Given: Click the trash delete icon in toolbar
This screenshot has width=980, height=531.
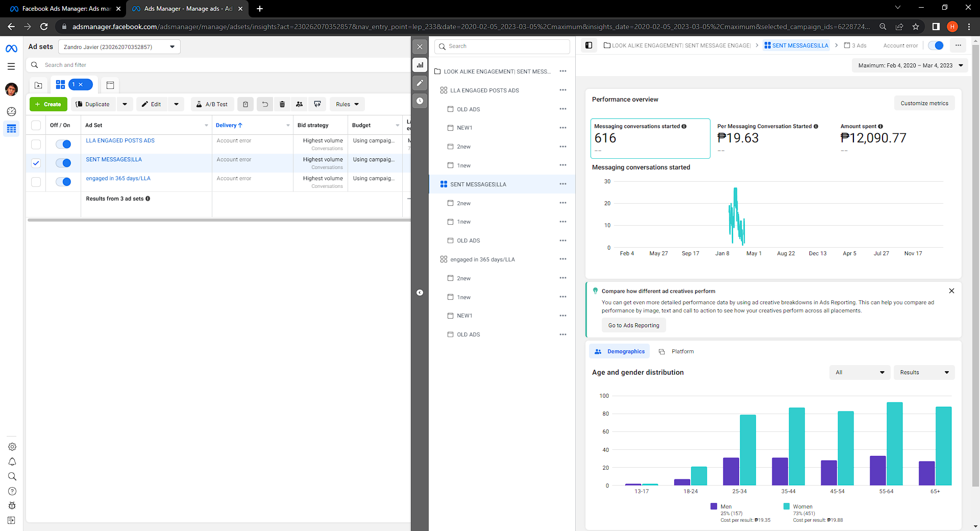Looking at the screenshot, I should point(282,104).
